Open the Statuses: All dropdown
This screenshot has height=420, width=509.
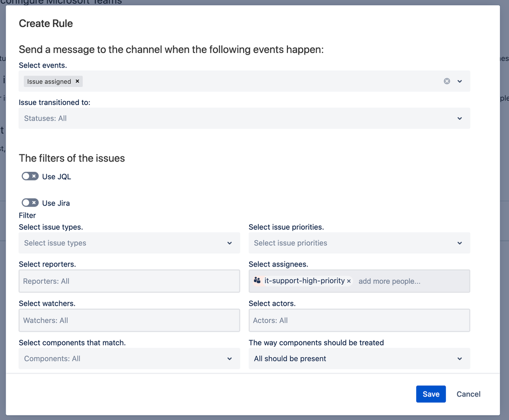(244, 118)
